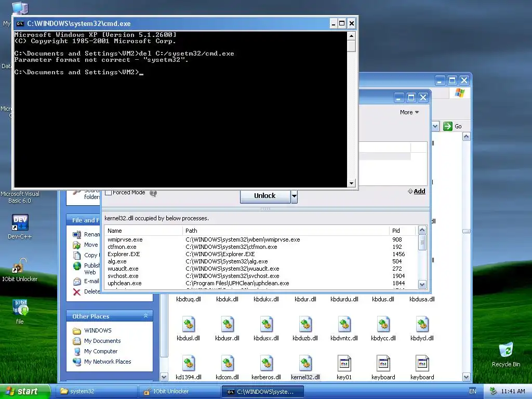This screenshot has height=399, width=532.
Task: Open the Microsoft Visual Basic 6.0 desktop shortcut
Action: click(x=20, y=197)
